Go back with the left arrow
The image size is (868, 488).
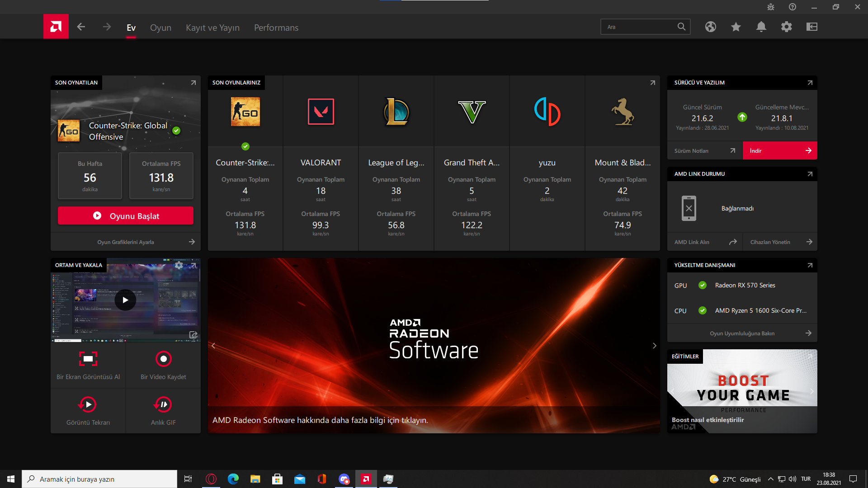click(x=81, y=27)
